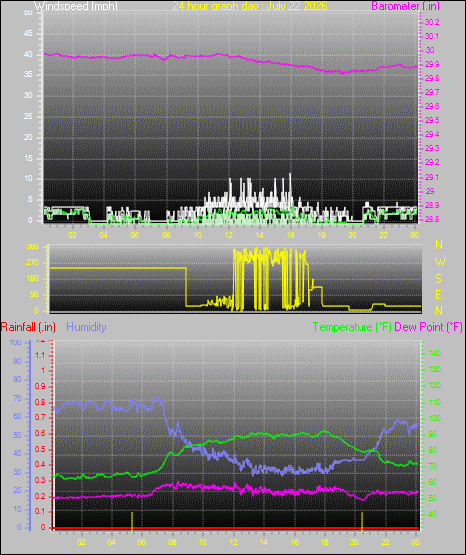The height and width of the screenshot is (555, 466).
Task: Click hour label 20 under bottom chart
Action: tap(355, 542)
